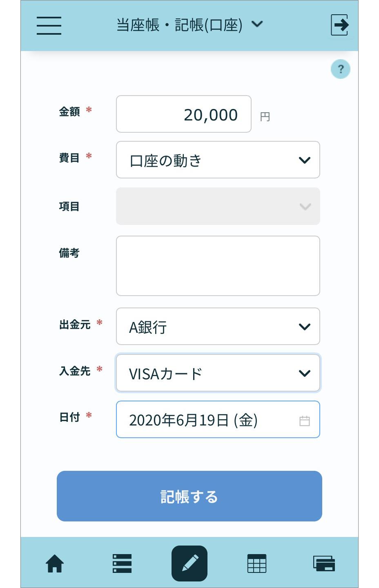This screenshot has height=588, width=379.
Task: Open the table grid icon in bottom bar
Action: coord(257,564)
